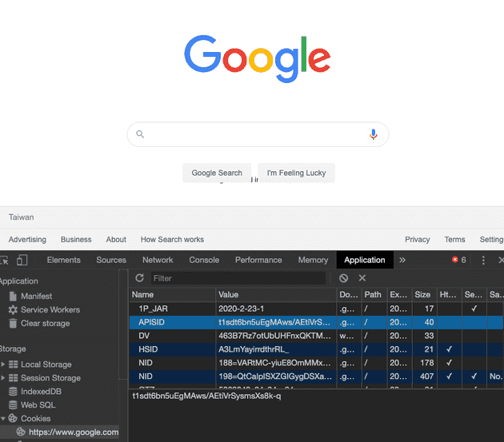Show more DevTools tabs via chevron
This screenshot has width=504, height=442.
(x=402, y=260)
